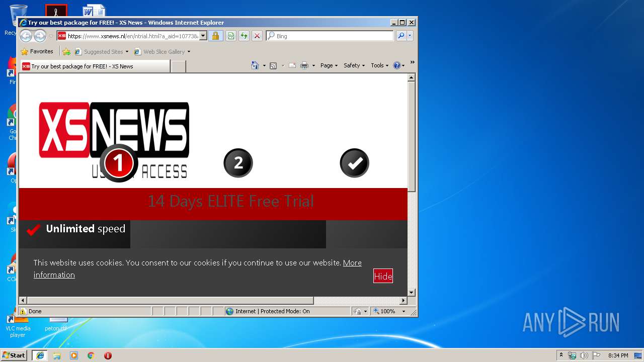Launch Chrome from the taskbar

(91, 355)
